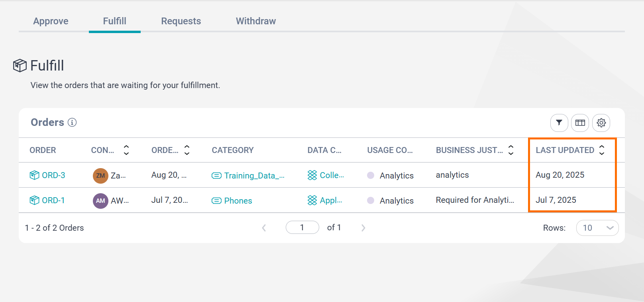Open the Phones category link
Screen dimensions: 644x302
pos(238,201)
